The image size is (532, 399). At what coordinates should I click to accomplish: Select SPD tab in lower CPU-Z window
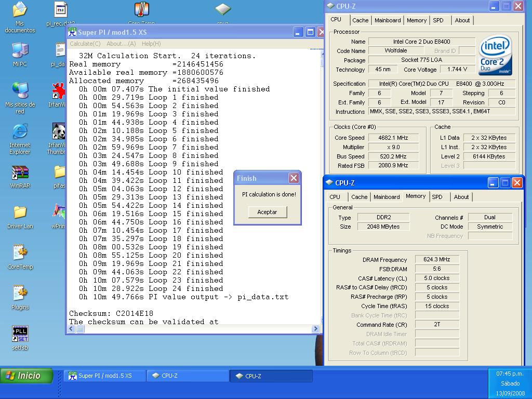[x=437, y=197]
